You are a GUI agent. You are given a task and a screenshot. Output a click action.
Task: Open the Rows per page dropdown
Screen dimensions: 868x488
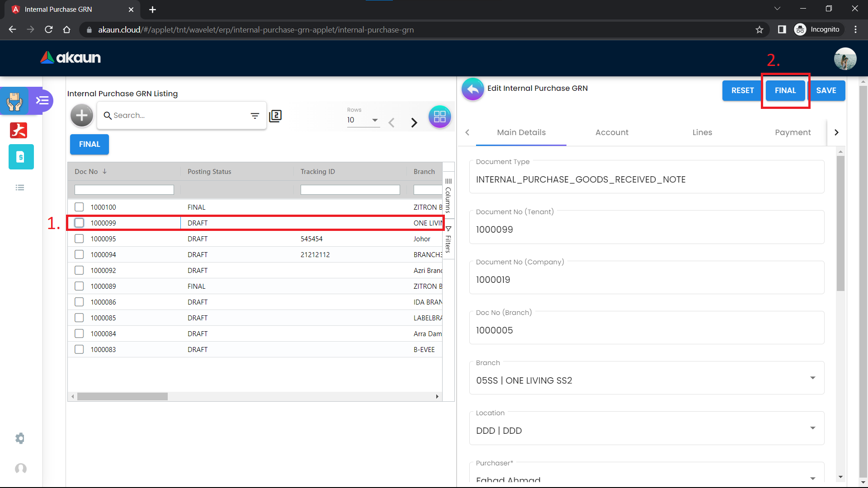(363, 120)
